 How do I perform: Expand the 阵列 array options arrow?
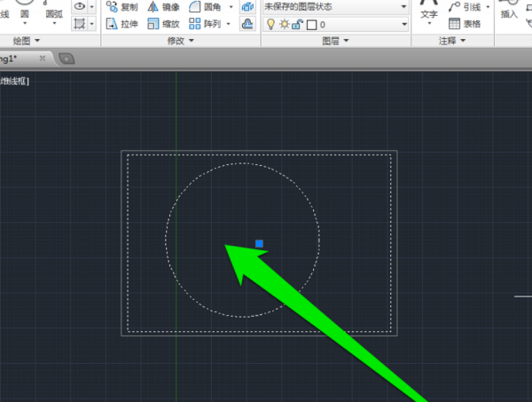click(229, 24)
